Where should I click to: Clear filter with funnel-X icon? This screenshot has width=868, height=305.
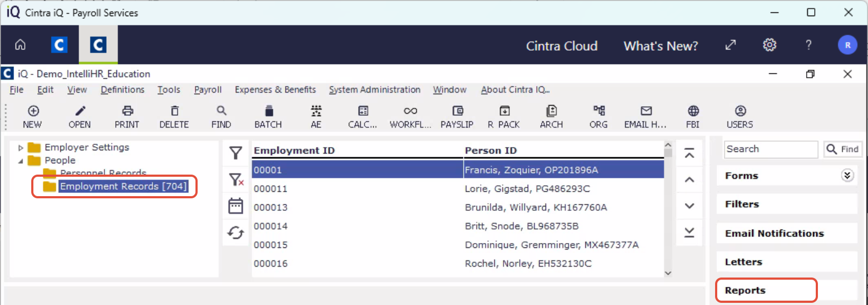click(x=236, y=179)
